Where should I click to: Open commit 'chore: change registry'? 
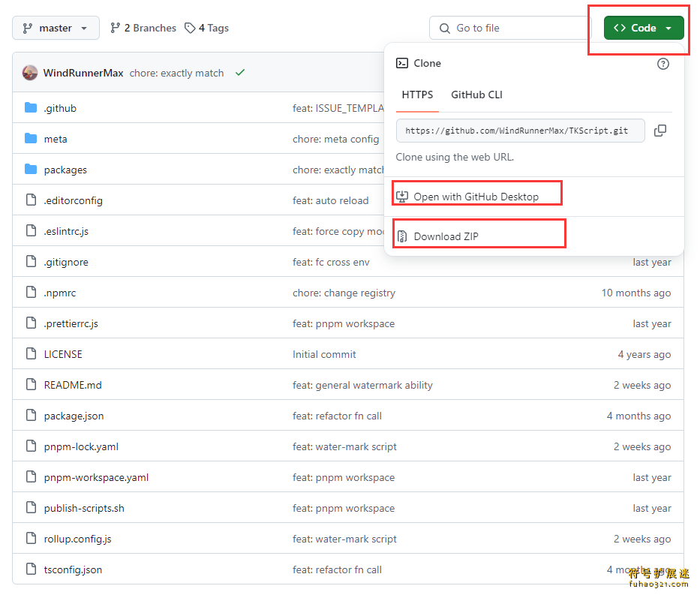344,293
